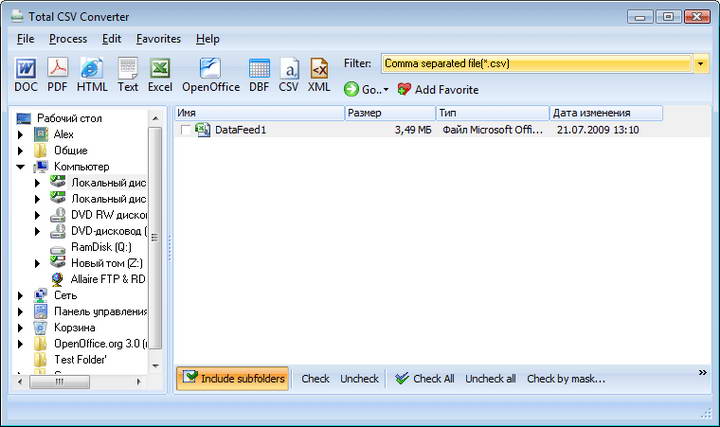Expand the Общие tree node

coord(20,151)
